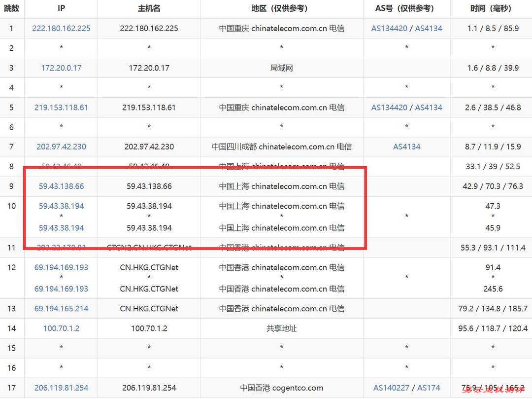532x399 pixels.
Task: Open IP link 206.119.81.254
Action: [61, 388]
